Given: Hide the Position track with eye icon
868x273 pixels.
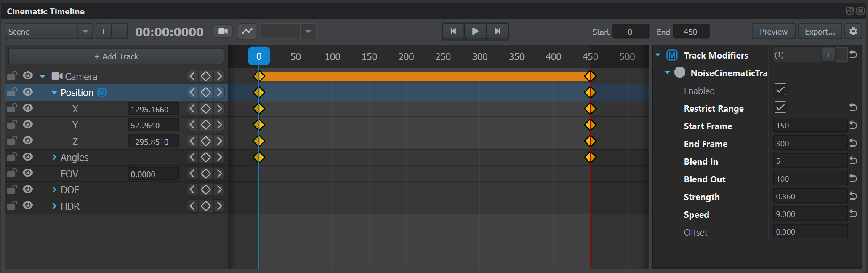Looking at the screenshot, I should click(28, 92).
